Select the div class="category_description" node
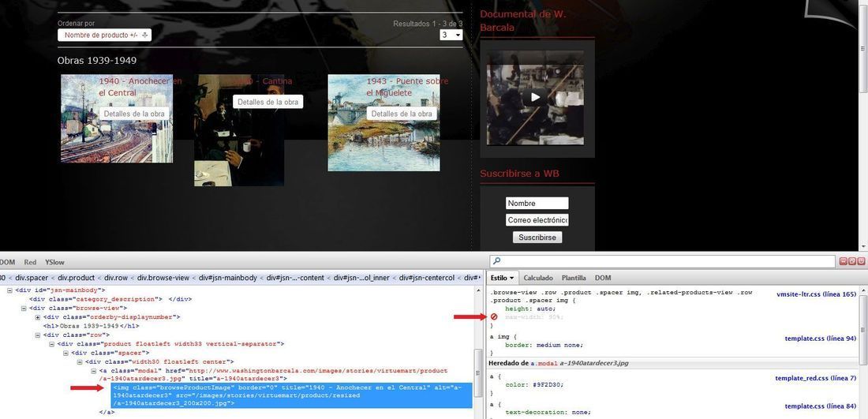 pos(110,299)
